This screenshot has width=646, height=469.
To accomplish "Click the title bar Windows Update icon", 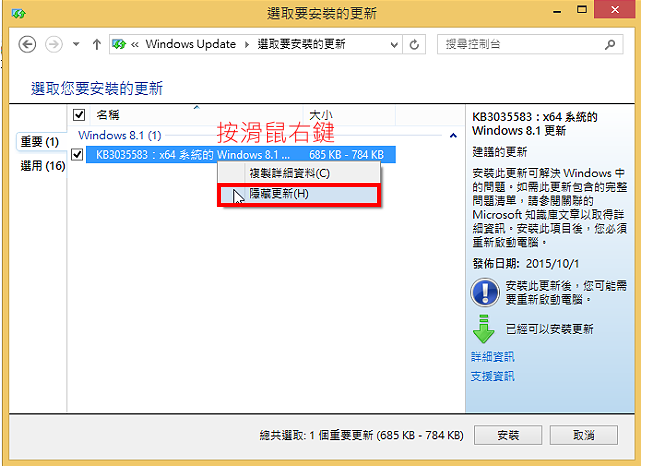I will point(19,13).
